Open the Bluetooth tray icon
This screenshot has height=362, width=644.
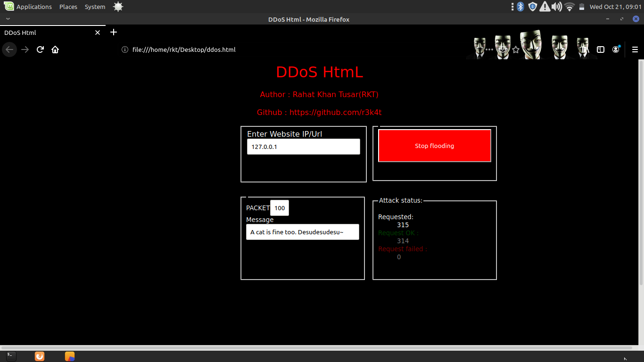[x=520, y=6]
